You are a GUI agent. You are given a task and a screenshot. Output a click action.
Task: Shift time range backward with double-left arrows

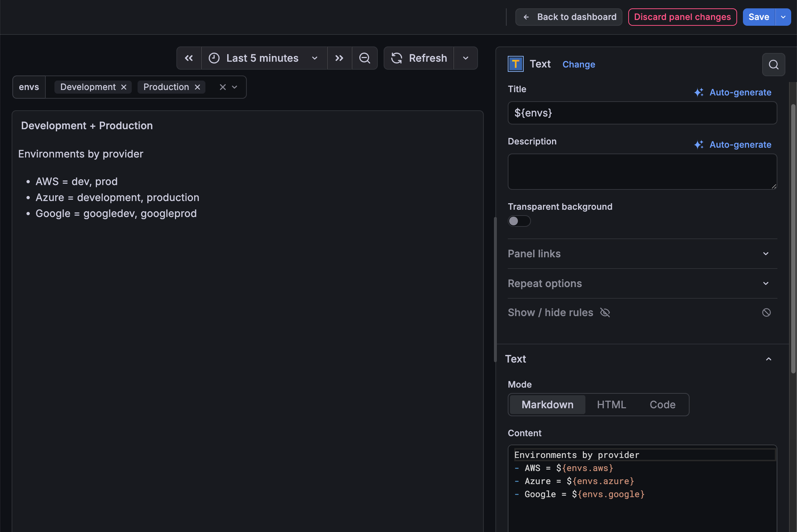tap(189, 58)
